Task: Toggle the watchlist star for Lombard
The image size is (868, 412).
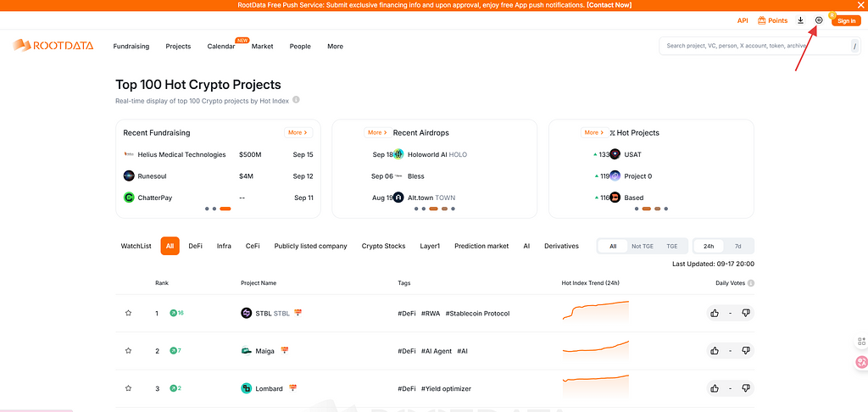Action: coord(129,388)
